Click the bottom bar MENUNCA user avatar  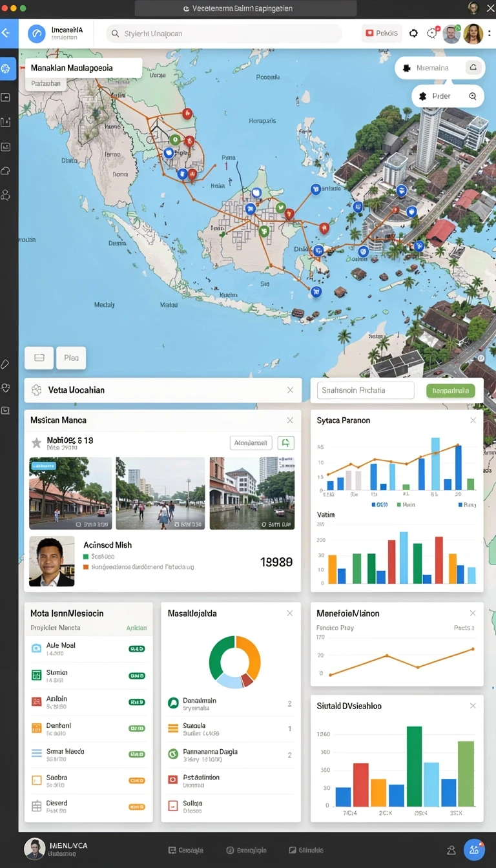point(35,849)
